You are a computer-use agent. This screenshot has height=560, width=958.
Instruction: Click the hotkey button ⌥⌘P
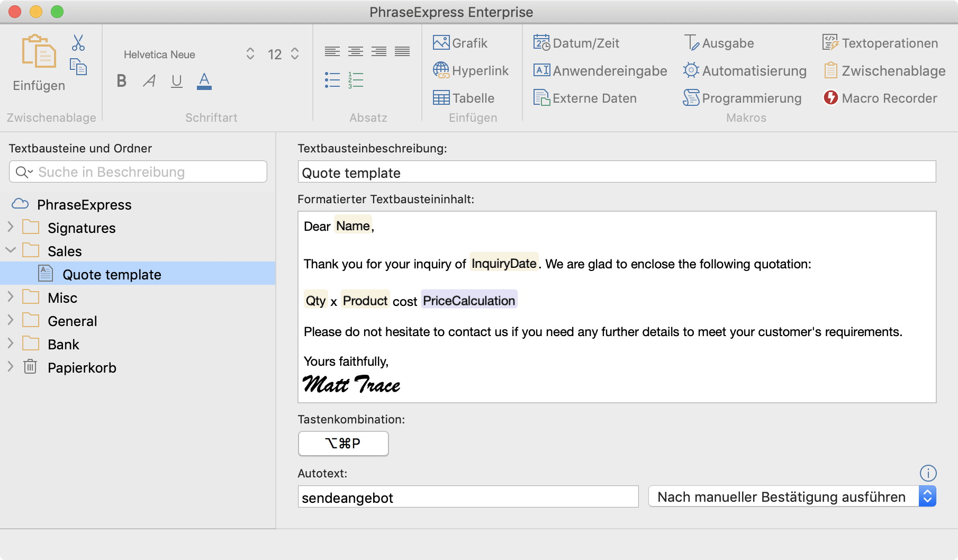(343, 443)
